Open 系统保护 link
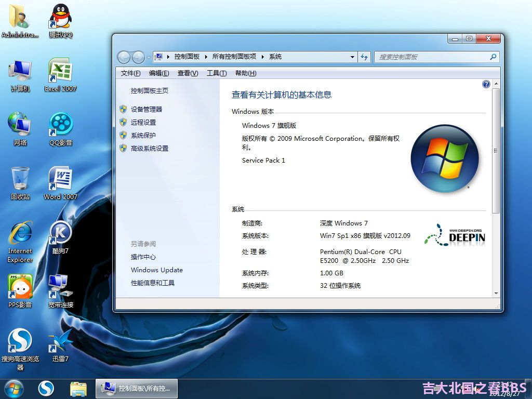The height and width of the screenshot is (399, 532). coord(143,136)
